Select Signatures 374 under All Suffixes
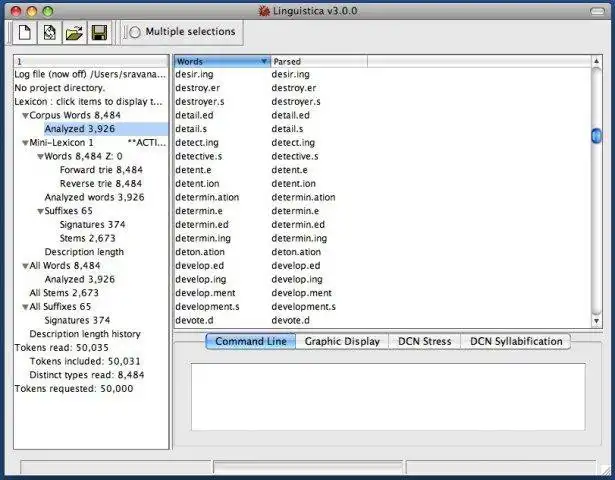The width and height of the screenshot is (615, 480). point(77,320)
